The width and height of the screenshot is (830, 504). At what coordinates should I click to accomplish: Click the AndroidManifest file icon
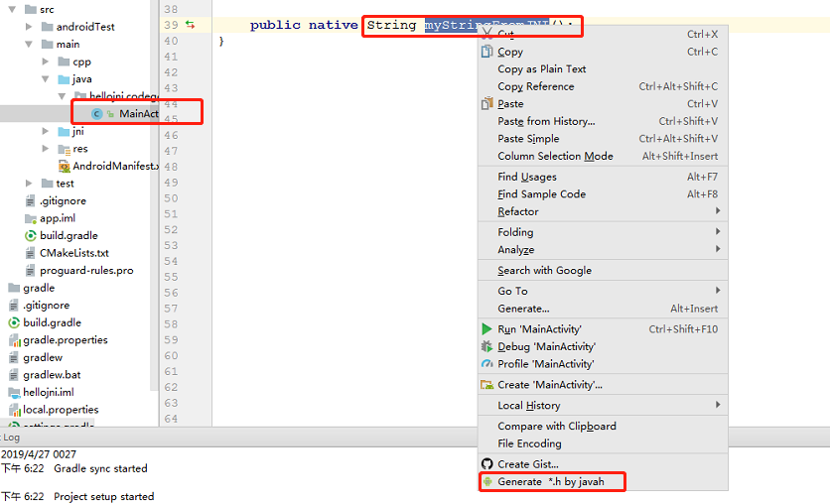click(x=65, y=166)
